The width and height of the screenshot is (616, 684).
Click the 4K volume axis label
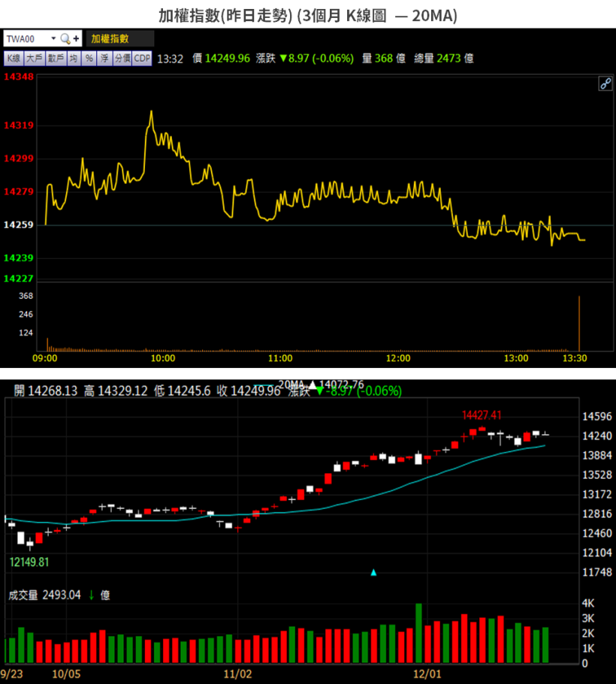click(588, 604)
